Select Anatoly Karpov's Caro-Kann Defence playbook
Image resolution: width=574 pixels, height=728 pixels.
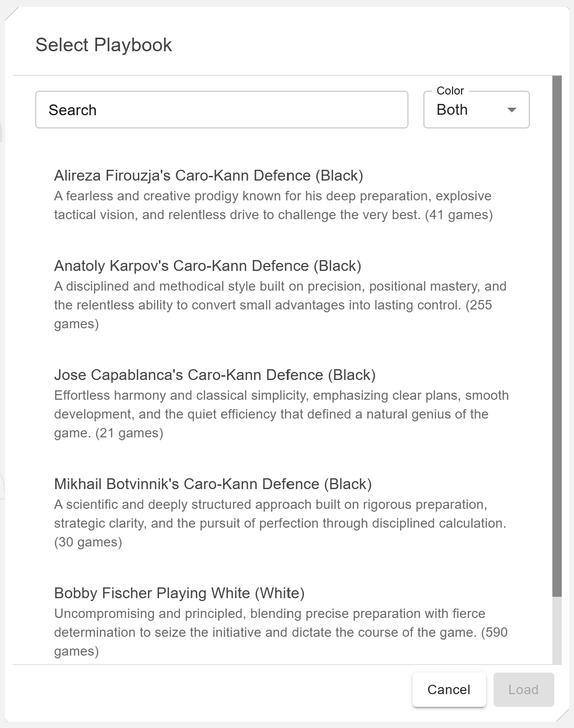pyautogui.click(x=207, y=266)
